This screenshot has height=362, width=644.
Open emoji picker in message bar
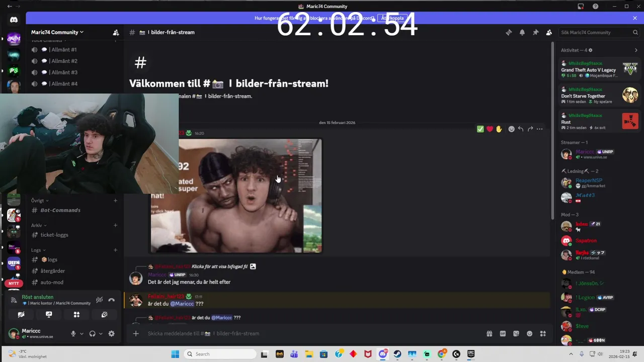click(529, 333)
